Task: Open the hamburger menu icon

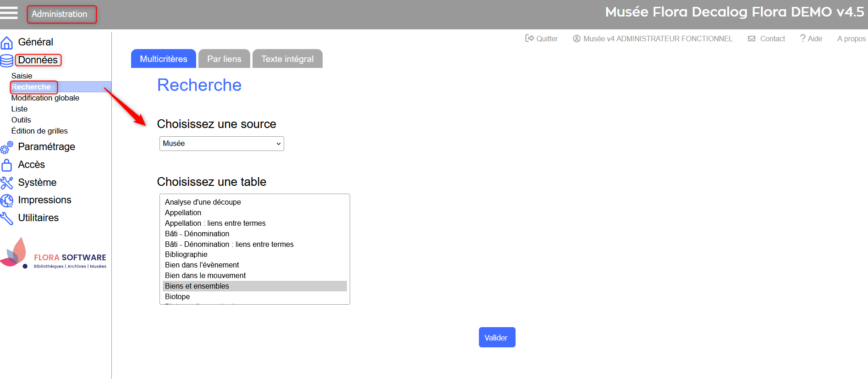Action: [x=9, y=13]
